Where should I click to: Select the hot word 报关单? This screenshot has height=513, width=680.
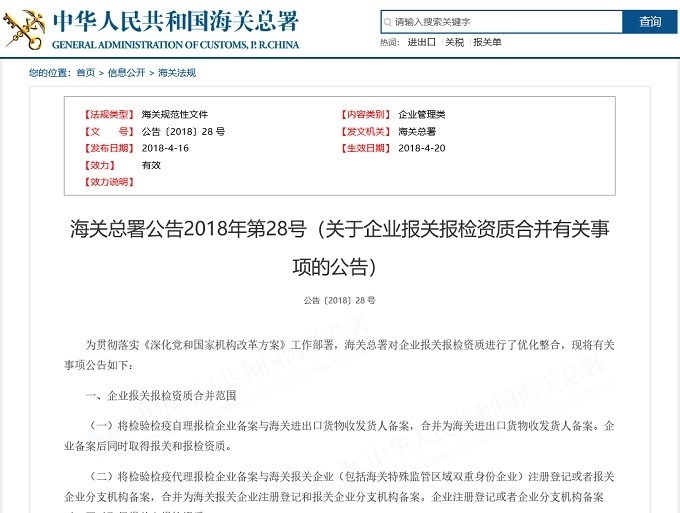click(x=487, y=42)
